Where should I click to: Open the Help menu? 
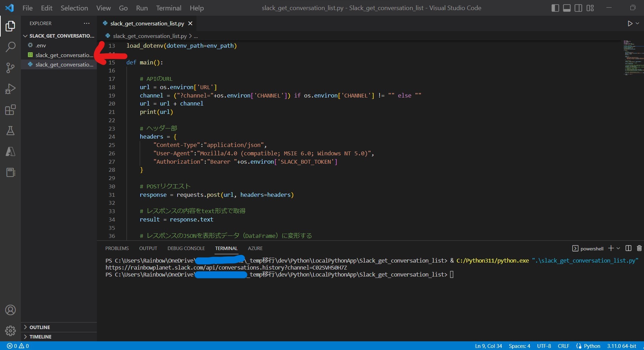pyautogui.click(x=197, y=8)
